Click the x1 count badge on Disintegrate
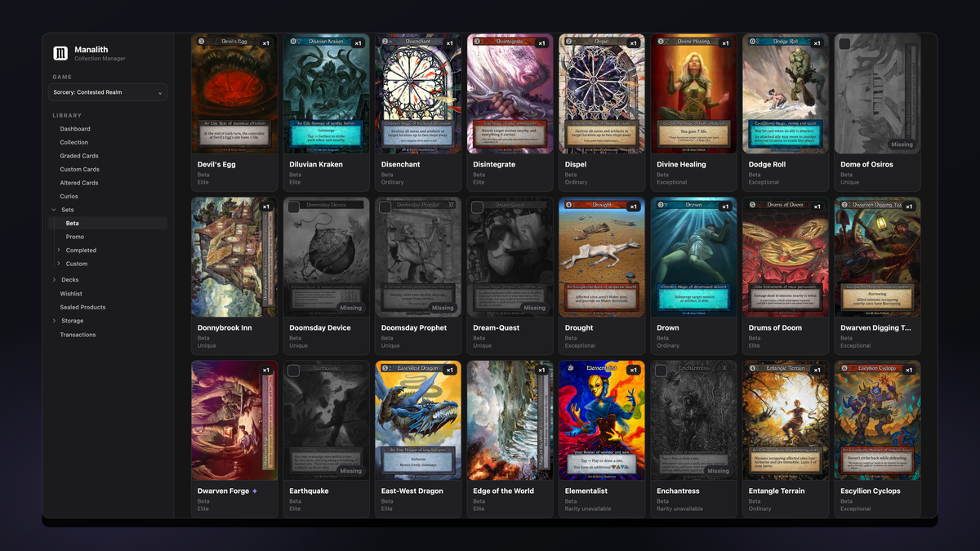 point(541,43)
